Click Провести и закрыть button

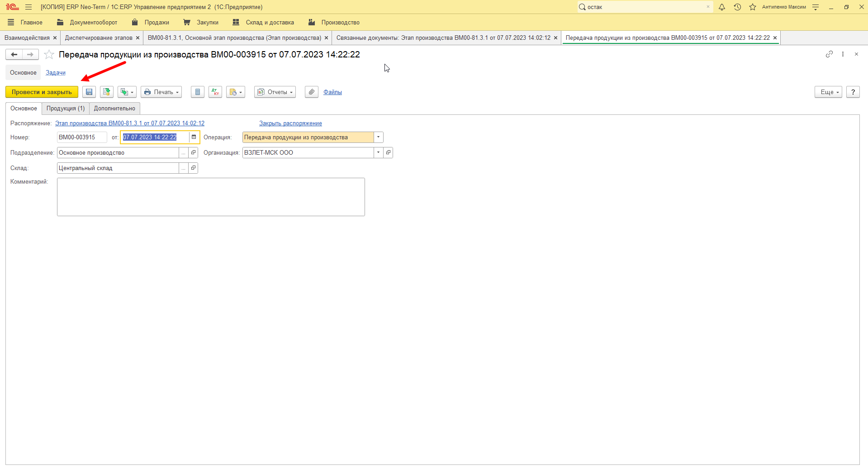tap(42, 92)
